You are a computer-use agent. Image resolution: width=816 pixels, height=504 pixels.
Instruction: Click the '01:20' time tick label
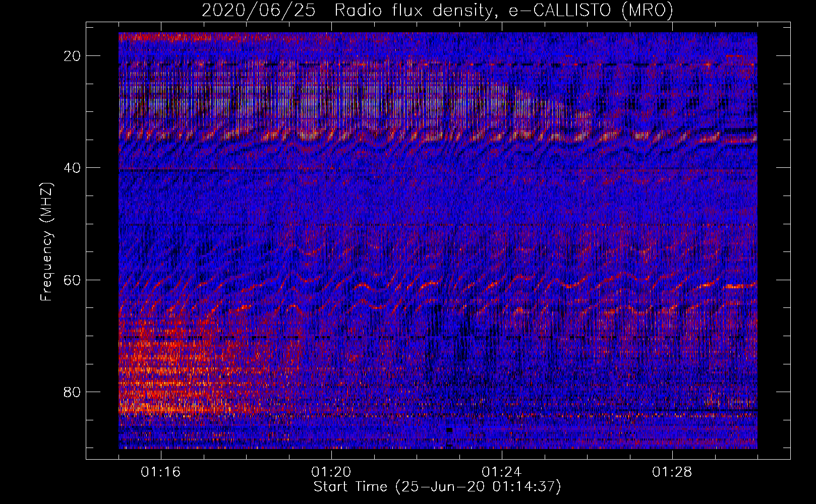(x=331, y=472)
